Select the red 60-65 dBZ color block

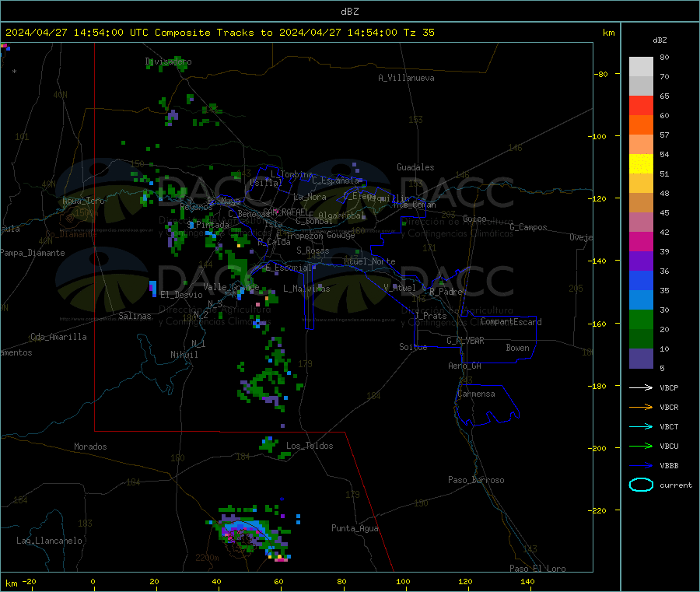pos(641,105)
